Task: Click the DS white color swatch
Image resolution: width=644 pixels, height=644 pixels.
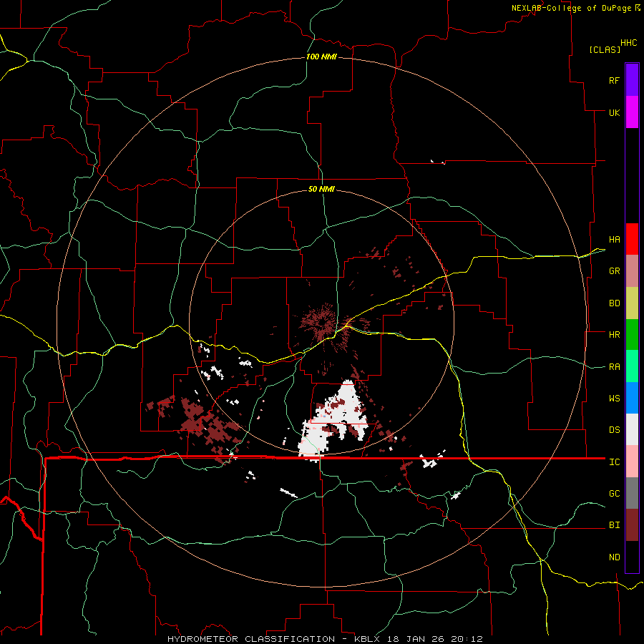Action: [x=632, y=429]
